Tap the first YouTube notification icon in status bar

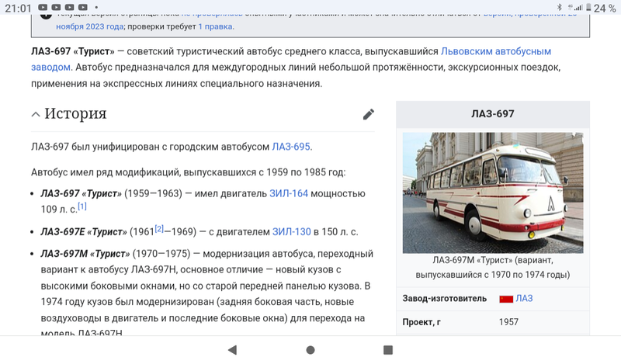tap(43, 7)
